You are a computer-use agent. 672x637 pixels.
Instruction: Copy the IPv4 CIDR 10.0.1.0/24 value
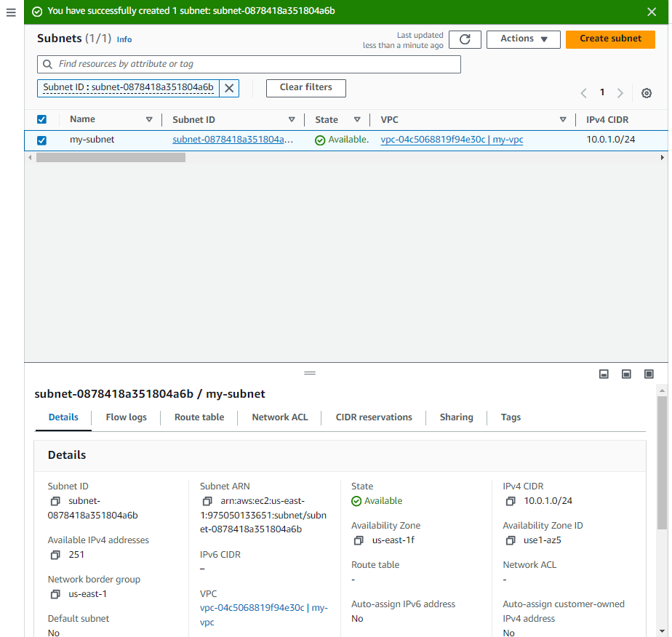coord(511,501)
